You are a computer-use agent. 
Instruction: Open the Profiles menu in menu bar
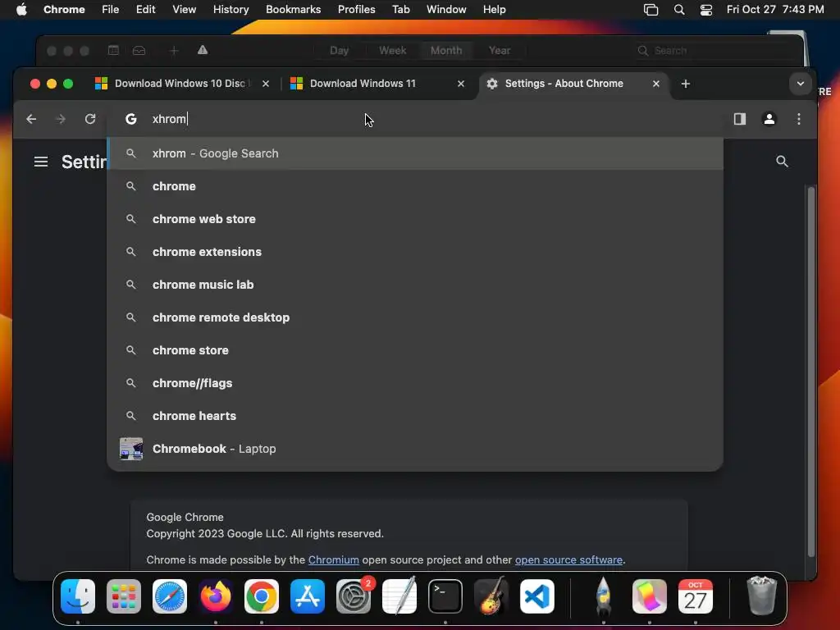click(356, 9)
